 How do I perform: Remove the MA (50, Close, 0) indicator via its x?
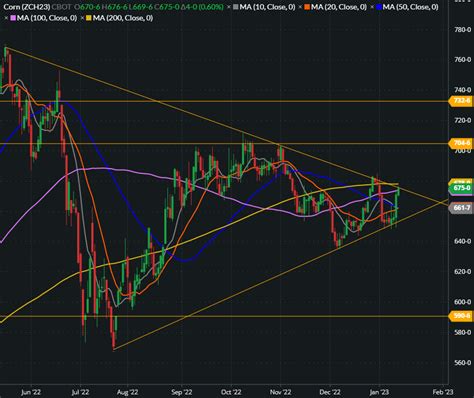(372, 7)
